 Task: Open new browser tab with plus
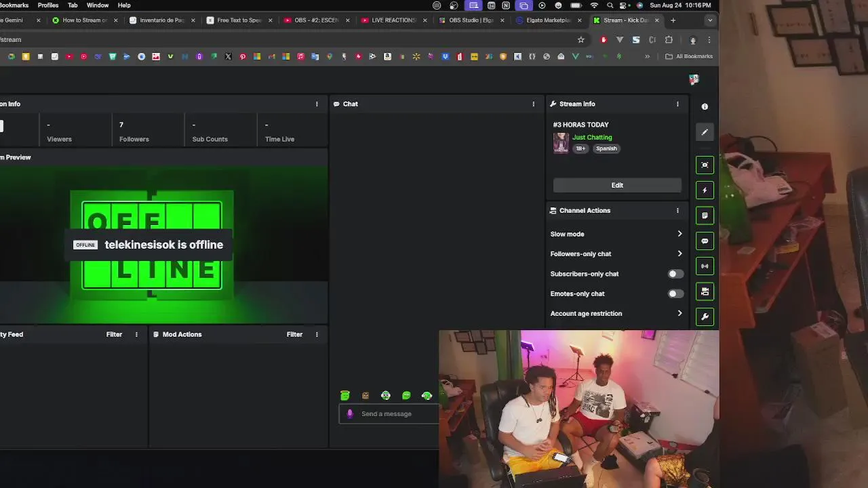click(x=673, y=20)
